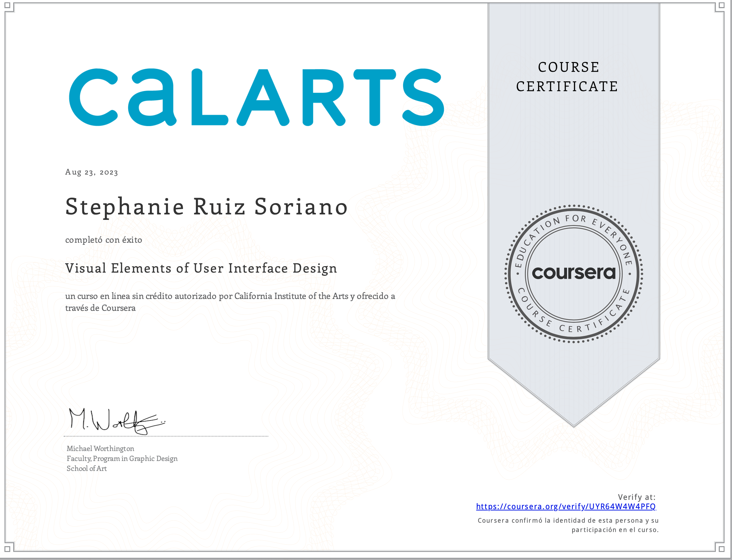Click the 'School of Art' line
The width and height of the screenshot is (732, 560).
click(87, 468)
